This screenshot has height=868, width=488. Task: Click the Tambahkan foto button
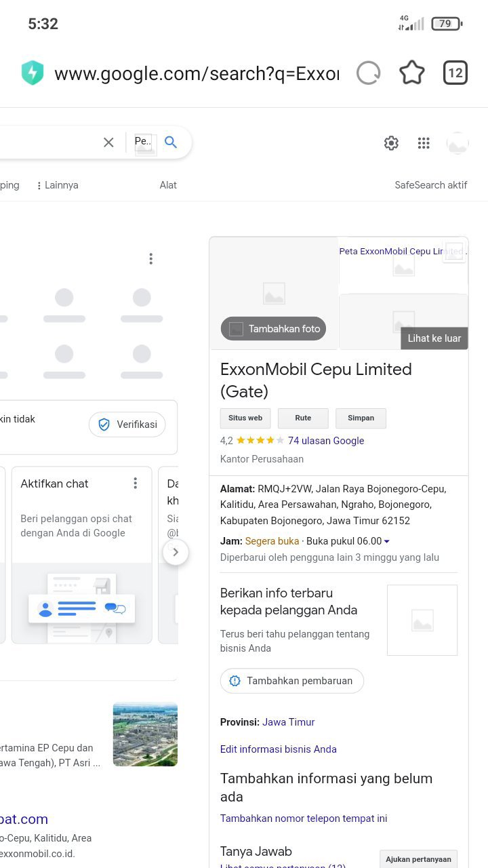pos(274,329)
